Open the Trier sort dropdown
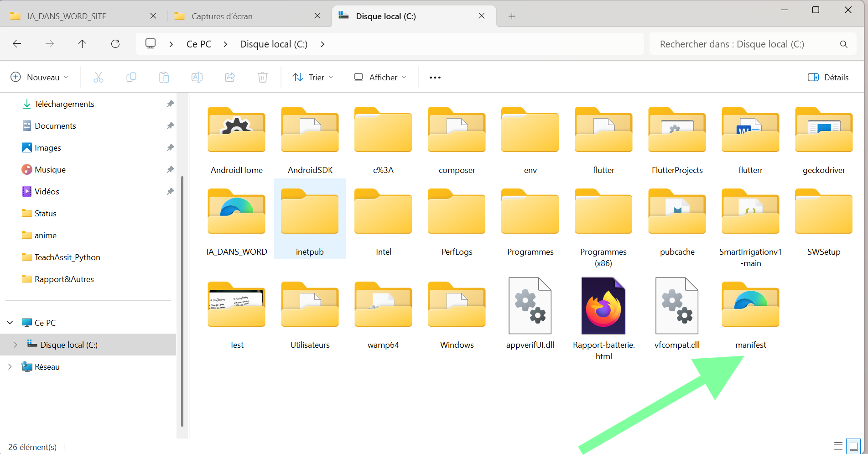This screenshot has height=455, width=868. (313, 77)
